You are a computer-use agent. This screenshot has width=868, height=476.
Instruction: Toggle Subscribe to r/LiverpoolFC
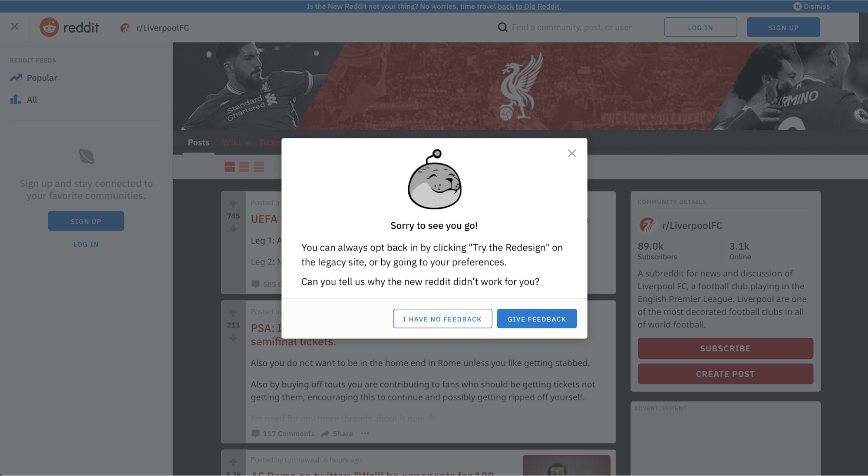pos(725,347)
